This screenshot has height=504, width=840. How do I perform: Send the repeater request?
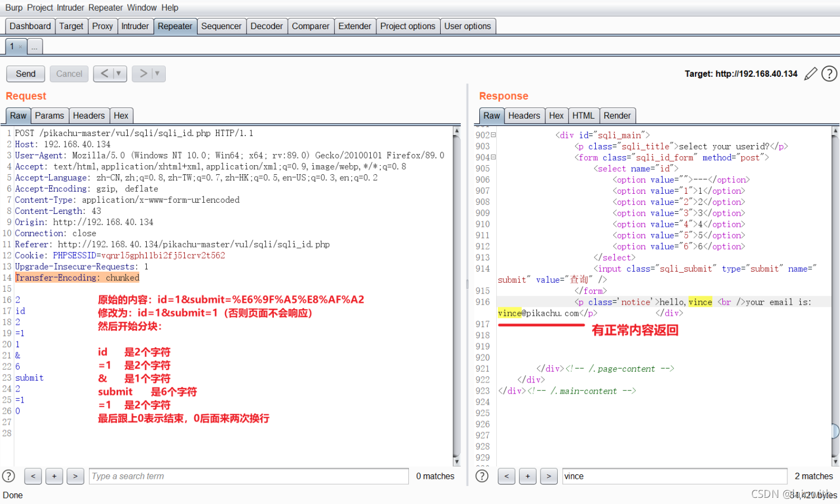click(x=26, y=74)
